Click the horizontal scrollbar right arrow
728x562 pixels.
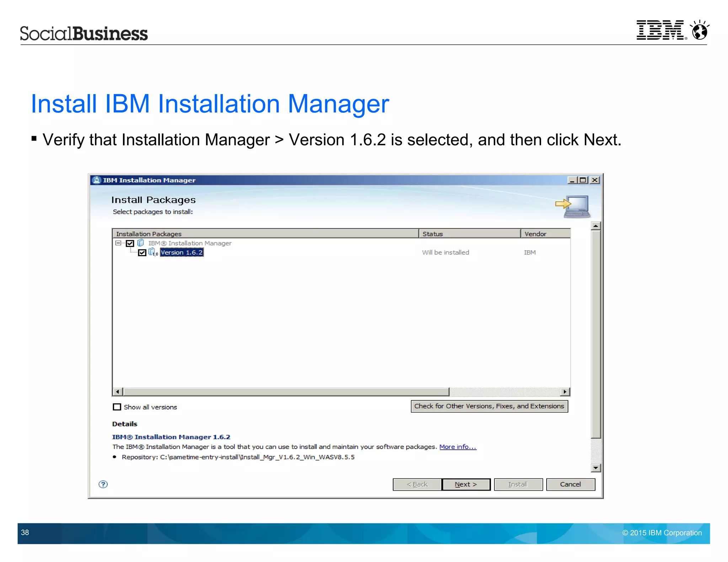565,392
